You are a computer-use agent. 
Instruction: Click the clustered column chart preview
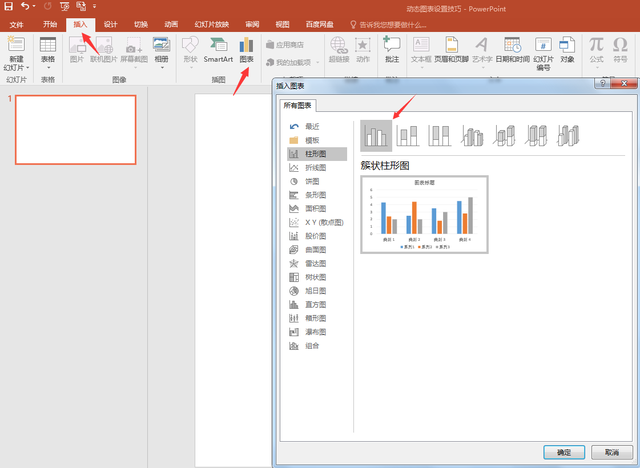pyautogui.click(x=424, y=215)
